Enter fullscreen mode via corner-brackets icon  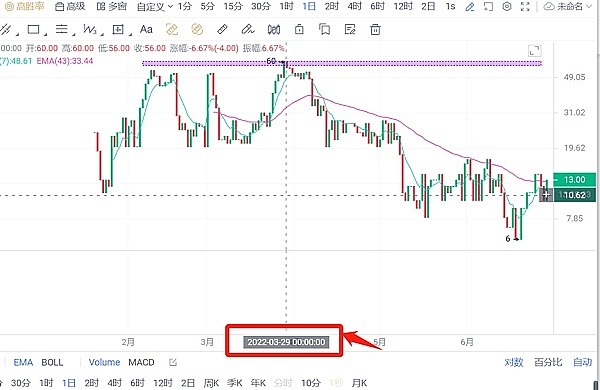(x=525, y=7)
